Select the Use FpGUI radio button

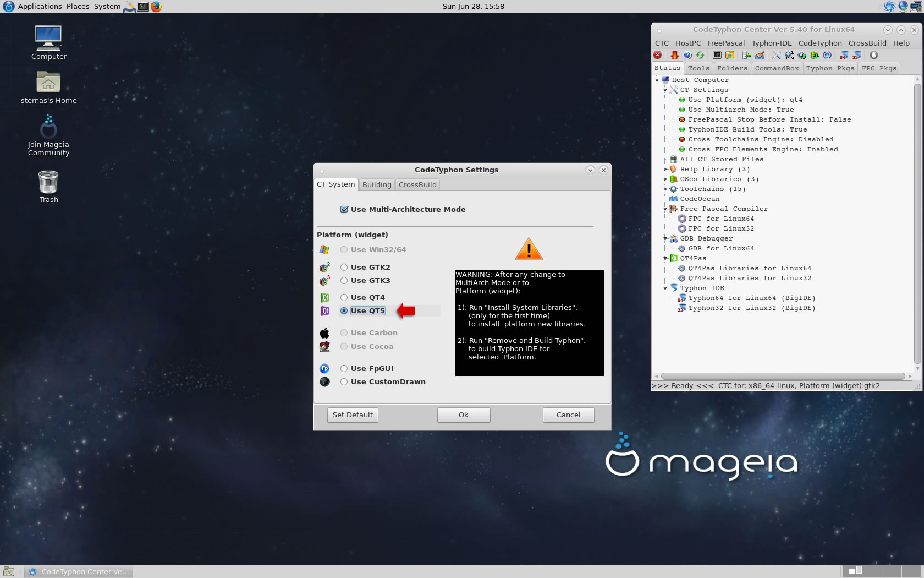344,368
